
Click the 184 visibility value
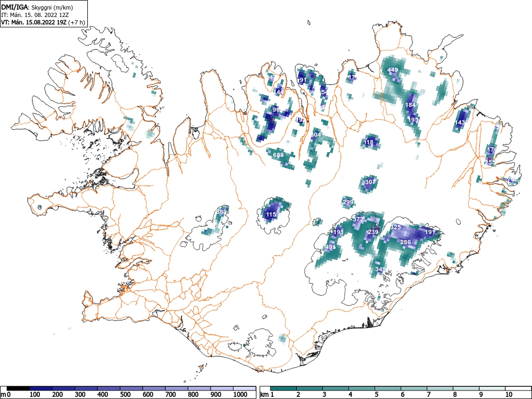pos(411,104)
